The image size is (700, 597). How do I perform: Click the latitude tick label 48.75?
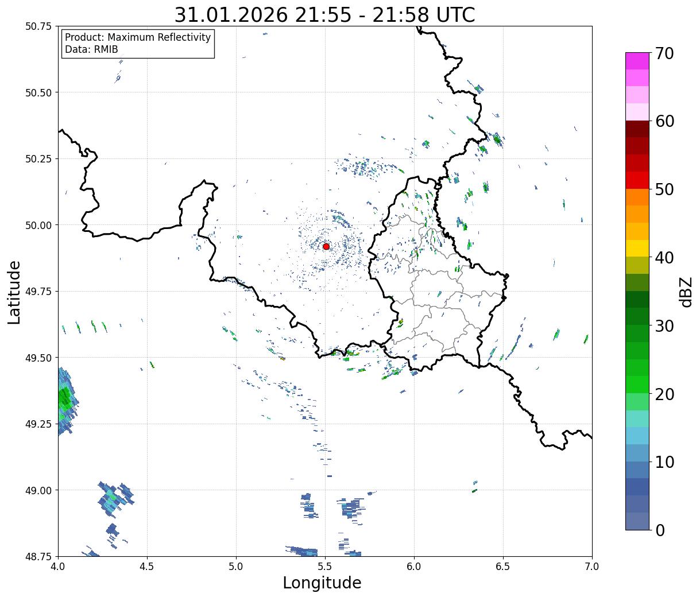coord(38,556)
